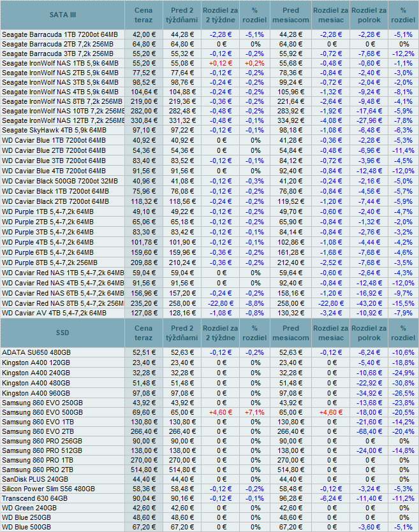Click WD Purple 8TB 5,4-7,2k 256MB
The image size is (419, 532).
pyautogui.click(x=50, y=262)
